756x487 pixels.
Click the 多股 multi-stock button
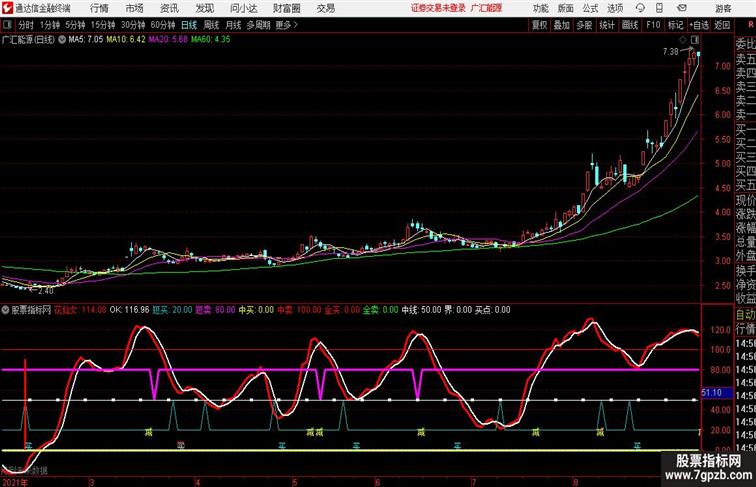584,25
